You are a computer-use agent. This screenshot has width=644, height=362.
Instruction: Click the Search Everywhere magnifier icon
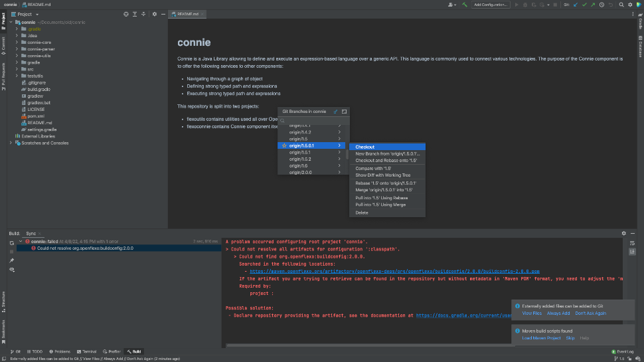(x=621, y=5)
